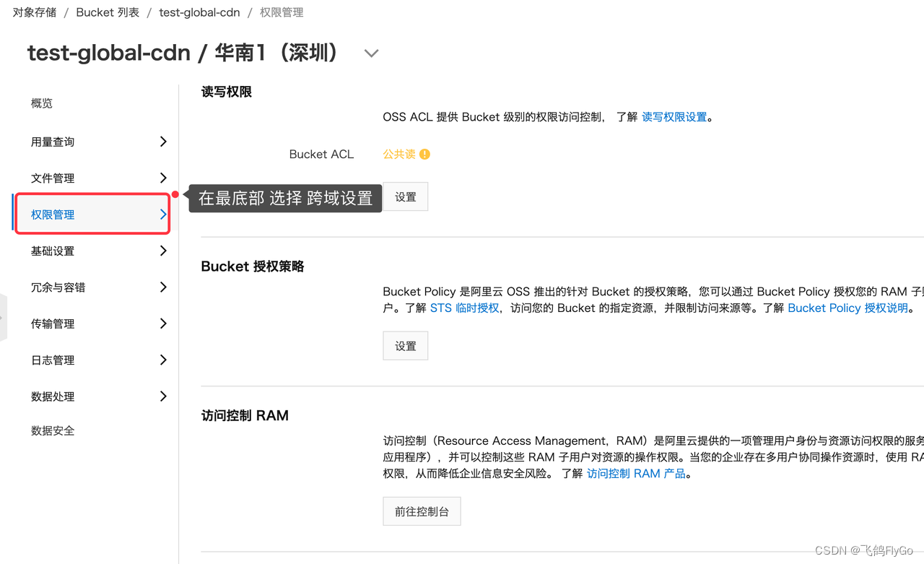Image resolution: width=924 pixels, height=564 pixels.
Task: Click the 前往控制台 button
Action: tap(422, 511)
